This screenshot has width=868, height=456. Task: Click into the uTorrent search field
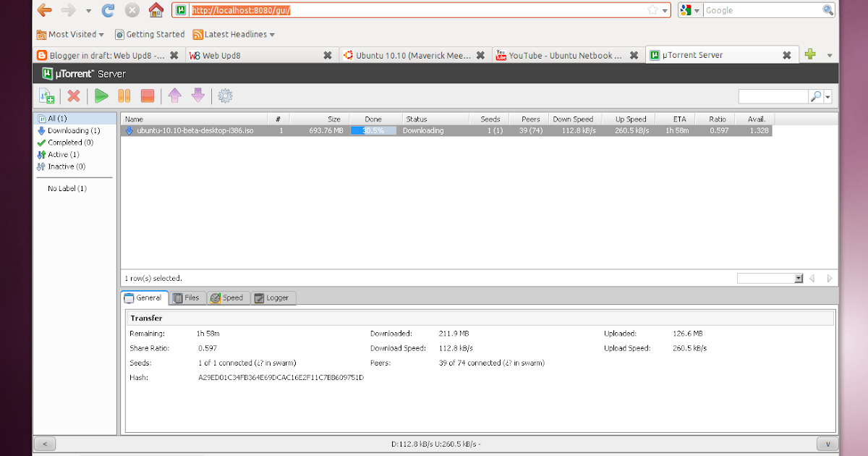coord(773,96)
